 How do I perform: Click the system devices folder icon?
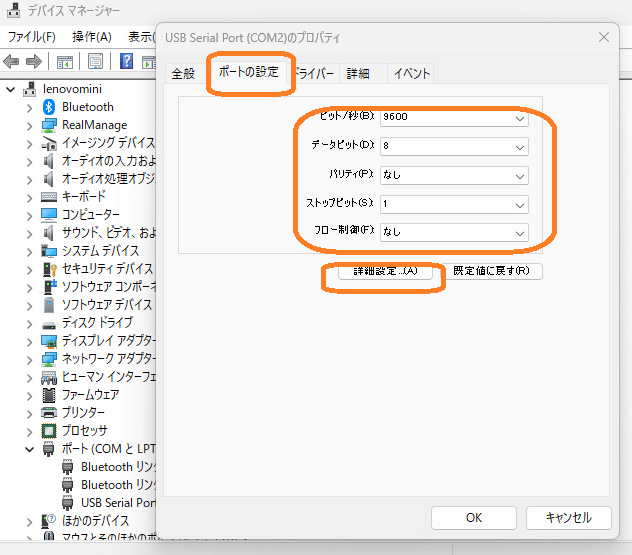click(49, 251)
